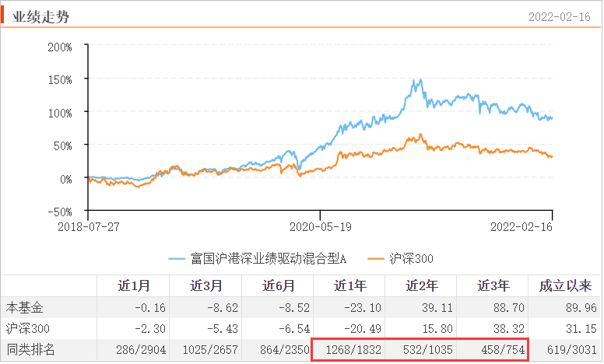Click the 本基金 row label
The image size is (604, 364).
click(x=25, y=308)
